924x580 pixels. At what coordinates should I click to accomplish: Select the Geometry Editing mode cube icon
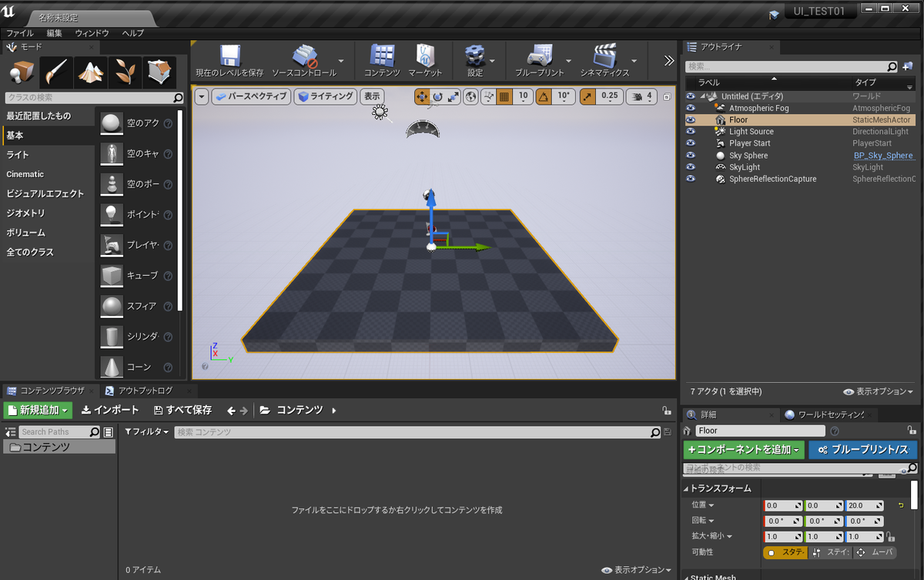159,72
